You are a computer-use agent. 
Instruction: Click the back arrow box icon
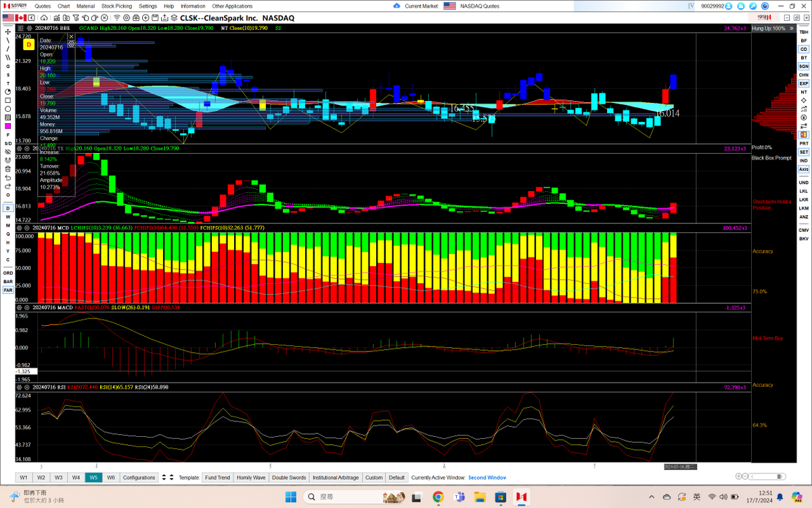click(31, 18)
